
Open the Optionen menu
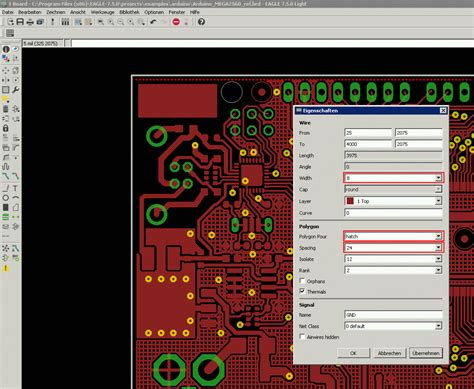pos(154,12)
